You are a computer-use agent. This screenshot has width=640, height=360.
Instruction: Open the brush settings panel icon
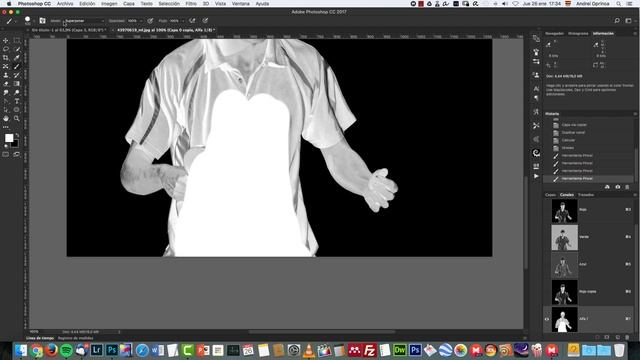[x=42, y=20]
